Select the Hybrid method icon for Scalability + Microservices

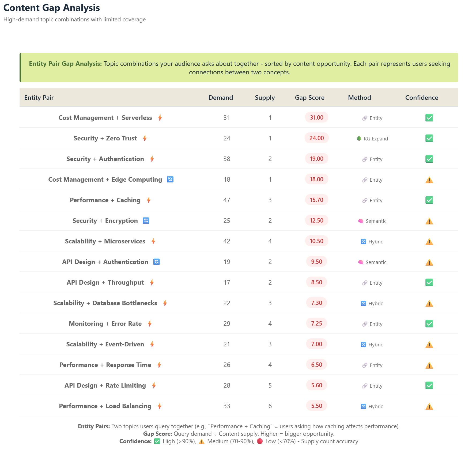[363, 241]
